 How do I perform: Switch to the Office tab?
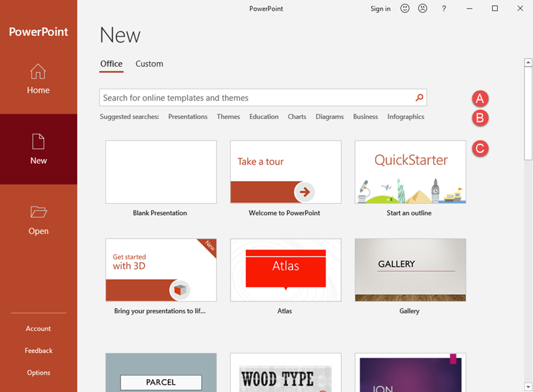coord(111,63)
